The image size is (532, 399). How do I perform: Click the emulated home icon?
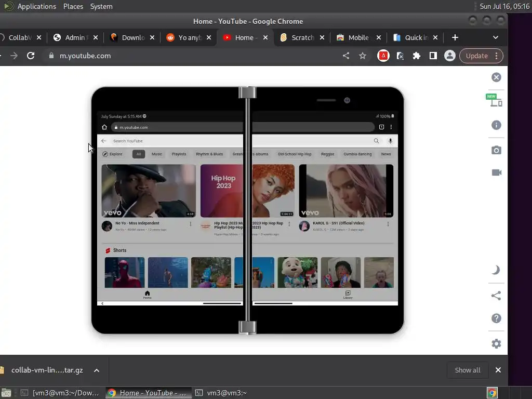104,127
